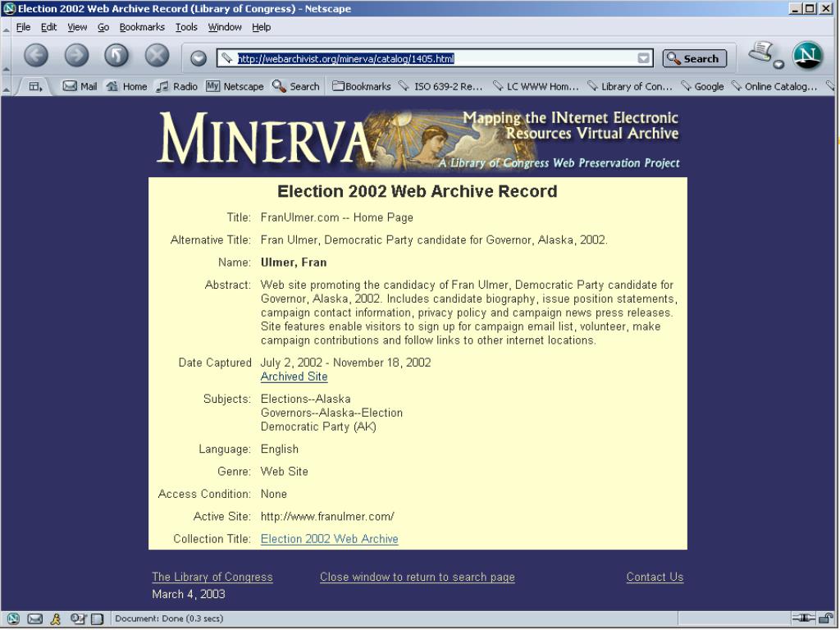
Task: Open the Edit menu
Action: click(x=48, y=27)
